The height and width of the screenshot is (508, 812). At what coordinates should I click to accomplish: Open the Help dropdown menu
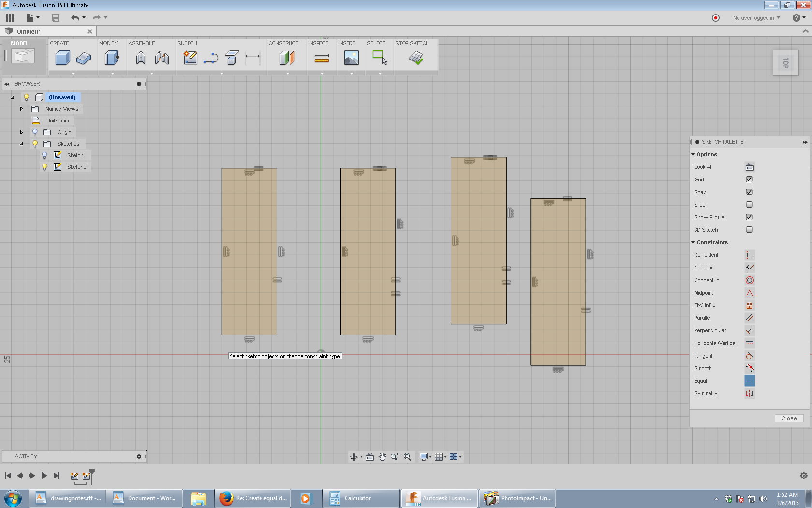click(799, 18)
